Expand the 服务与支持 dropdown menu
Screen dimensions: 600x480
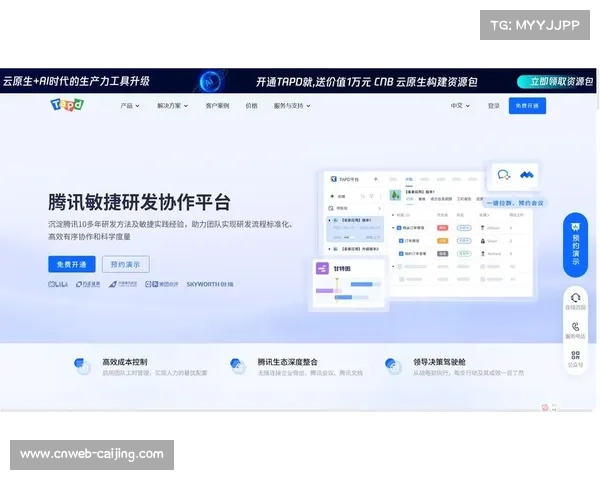click(x=292, y=106)
